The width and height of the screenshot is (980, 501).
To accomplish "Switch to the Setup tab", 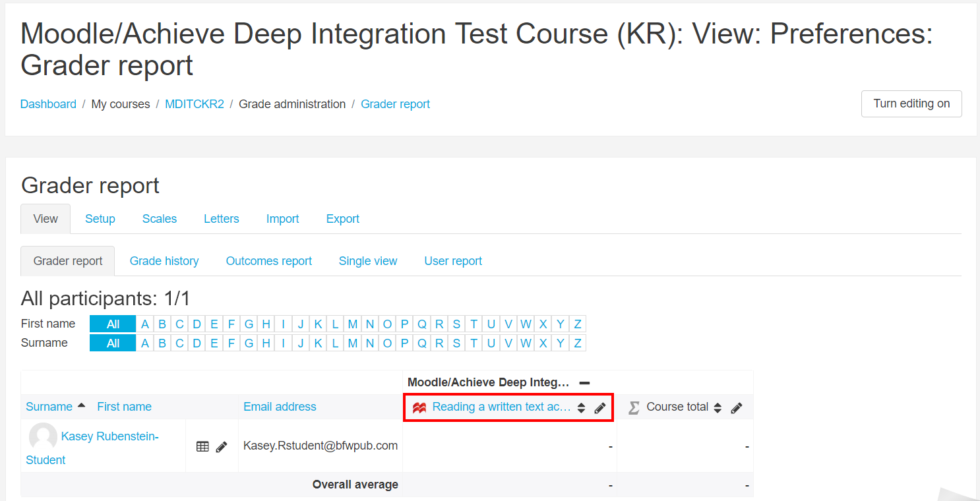I will click(x=100, y=219).
